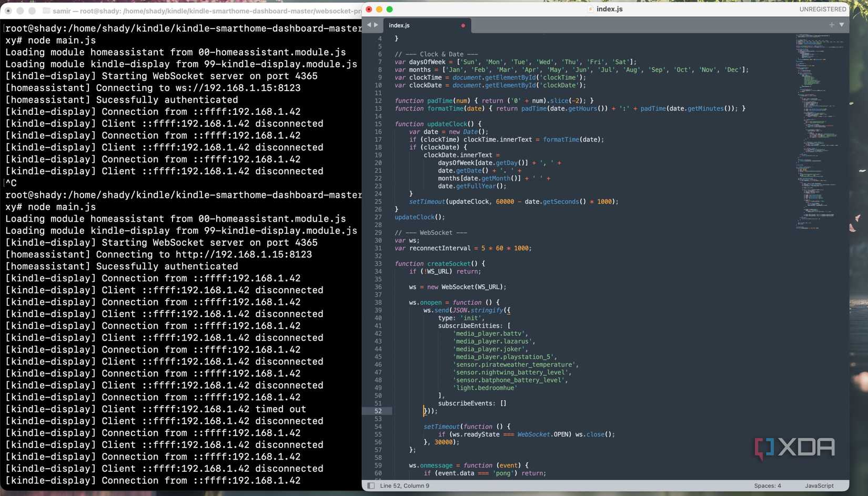Screen dimensions: 868x496
Task: Go to previous tab using left arrow
Action: coord(369,25)
